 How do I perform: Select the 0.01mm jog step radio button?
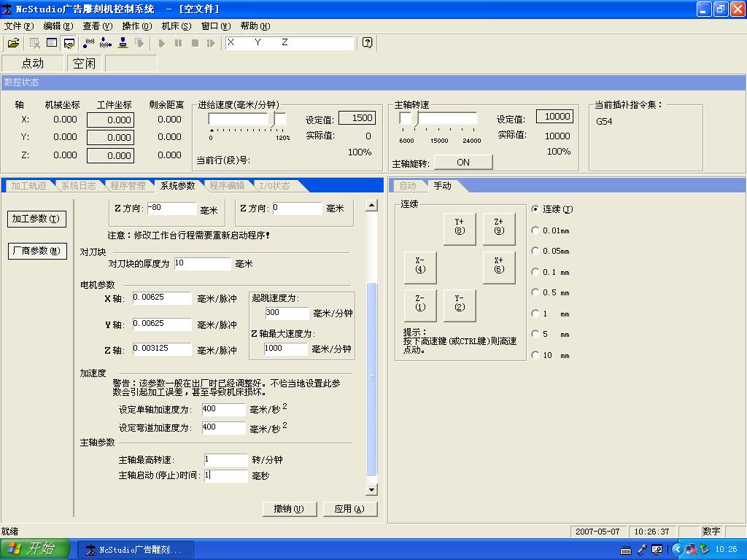[536, 230]
